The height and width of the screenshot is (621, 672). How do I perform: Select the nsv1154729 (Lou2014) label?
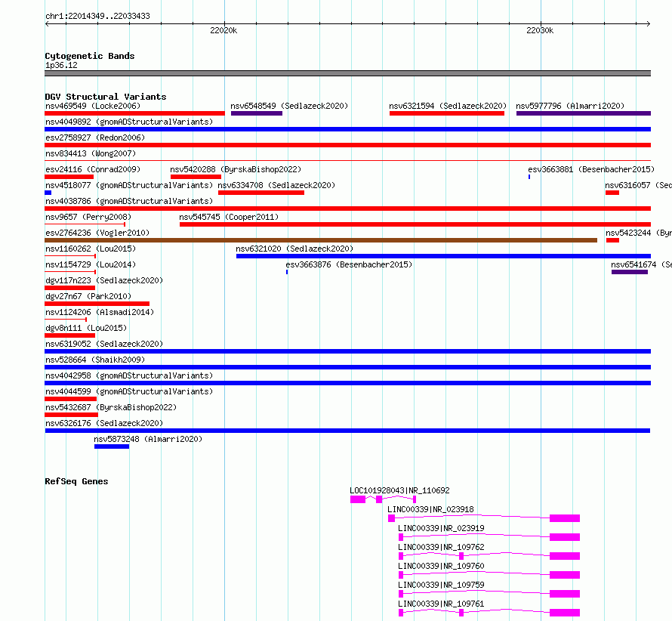coord(91,264)
